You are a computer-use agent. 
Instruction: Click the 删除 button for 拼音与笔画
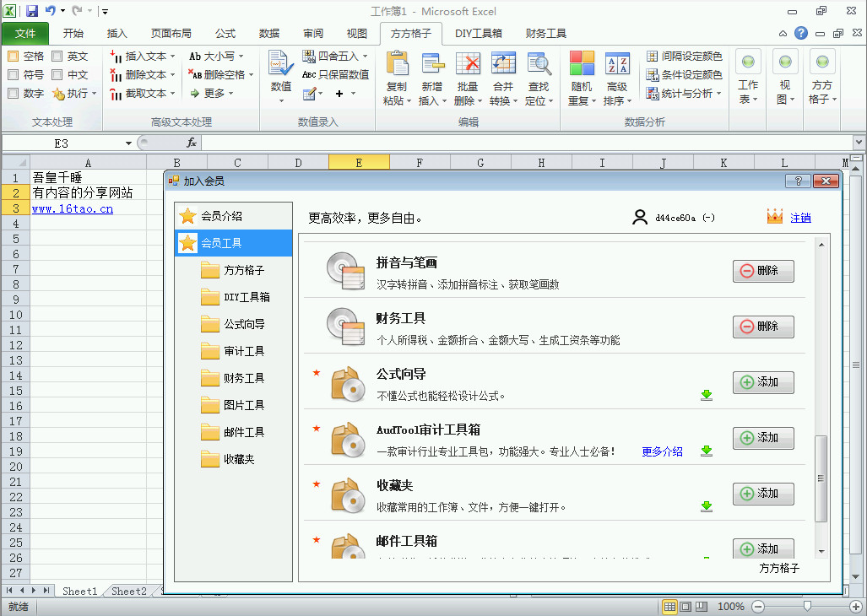point(762,271)
